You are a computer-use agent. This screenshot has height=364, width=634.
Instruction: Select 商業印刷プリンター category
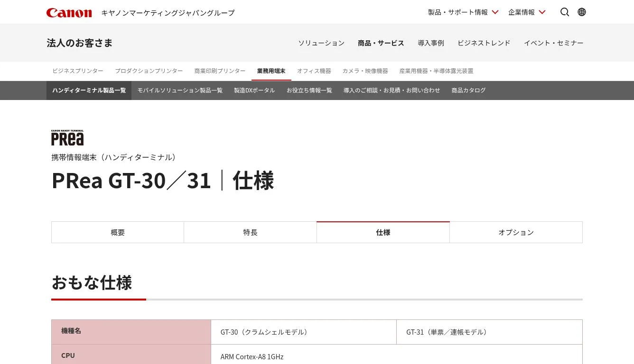click(220, 71)
